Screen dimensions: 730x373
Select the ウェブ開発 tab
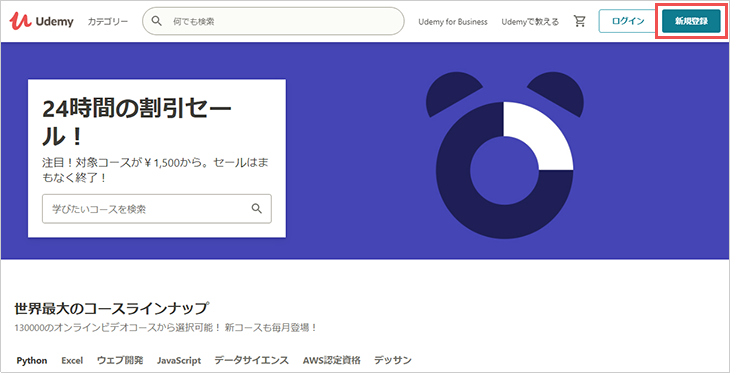point(120,360)
